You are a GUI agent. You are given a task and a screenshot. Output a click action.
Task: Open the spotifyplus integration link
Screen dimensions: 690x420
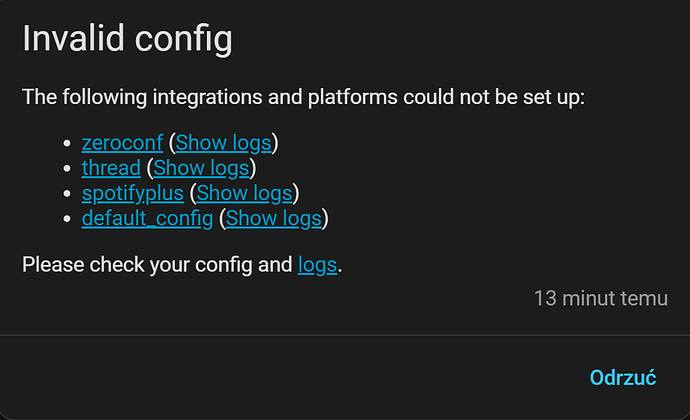(x=133, y=193)
